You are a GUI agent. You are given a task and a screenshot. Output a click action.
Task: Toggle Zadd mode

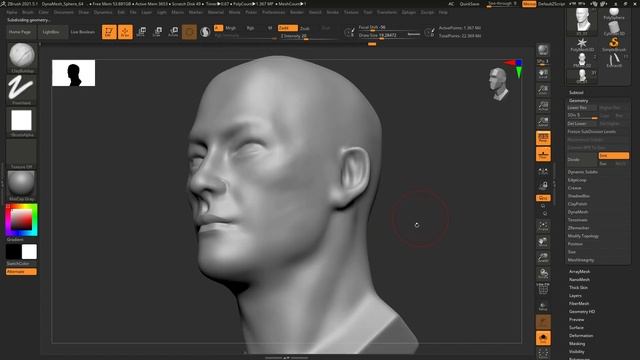coord(287,28)
